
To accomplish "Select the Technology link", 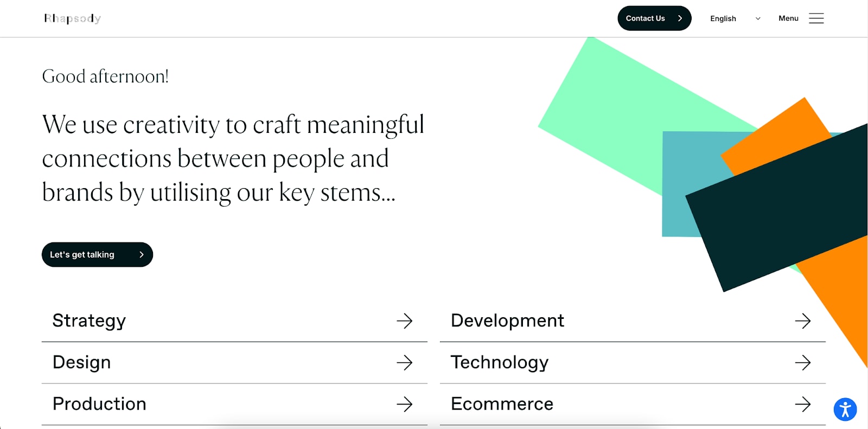I will pos(500,362).
